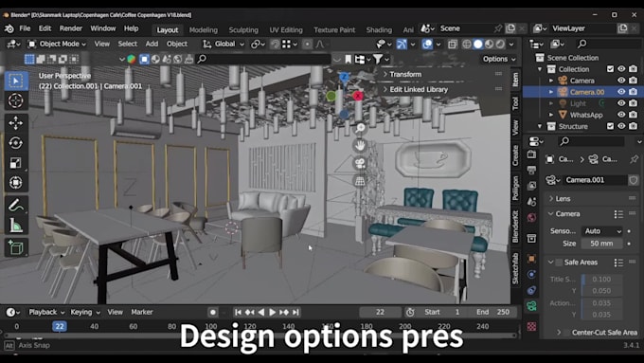
Task: Toggle the WhatsApp object eye icon
Action: pyautogui.click(x=621, y=115)
